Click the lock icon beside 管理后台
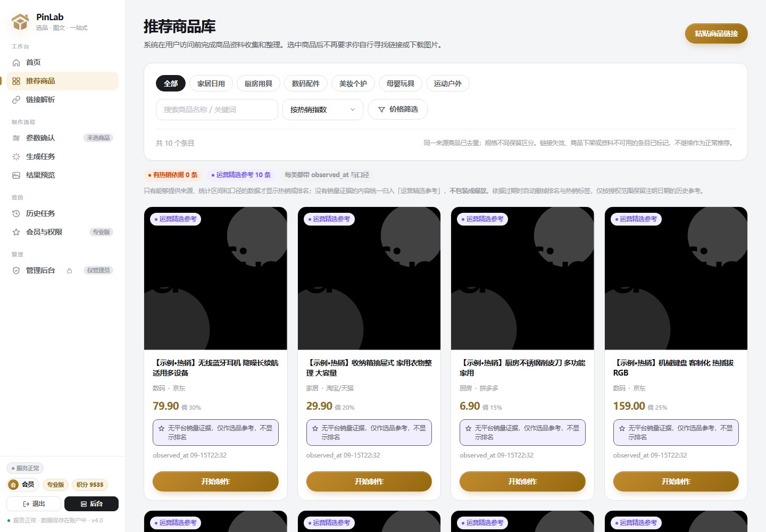The width and height of the screenshot is (766, 532). (69, 270)
